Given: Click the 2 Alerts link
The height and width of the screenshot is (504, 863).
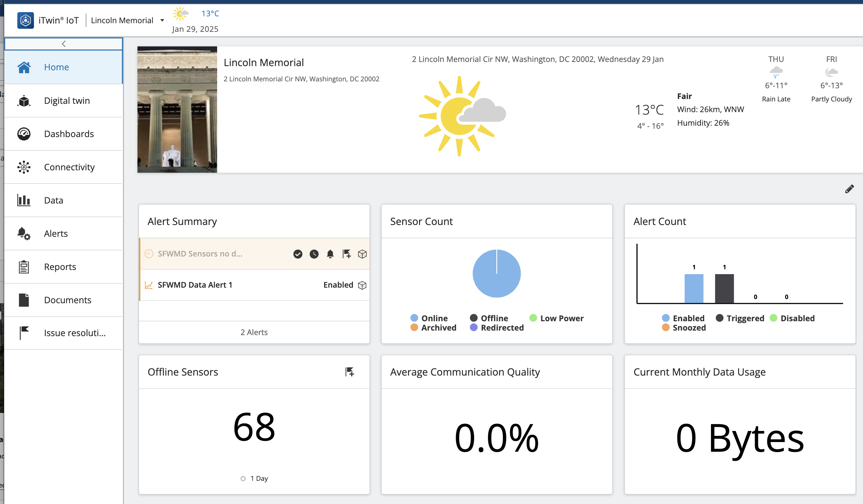Looking at the screenshot, I should 254,332.
